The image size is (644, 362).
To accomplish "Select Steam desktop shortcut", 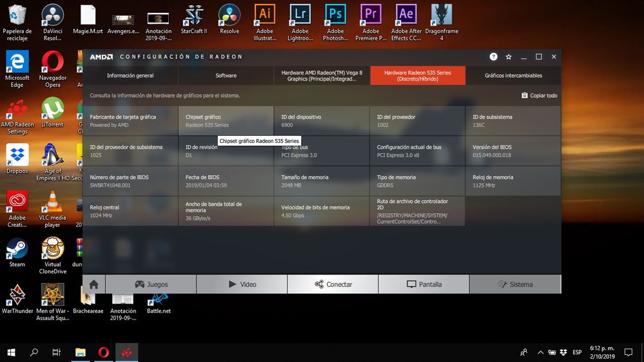I will [x=17, y=252].
